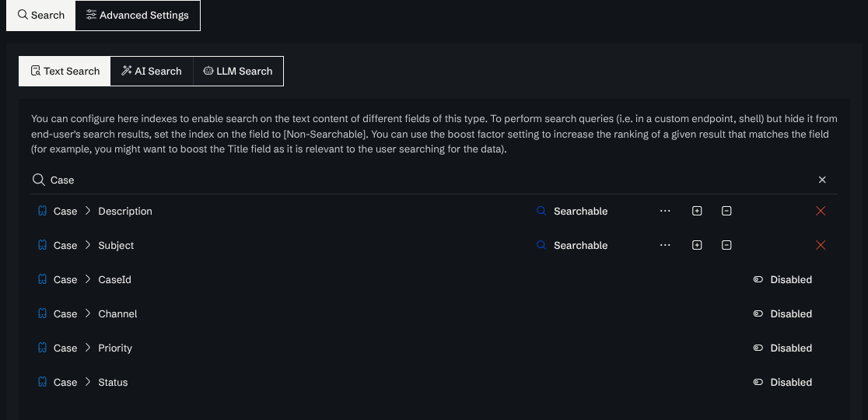This screenshot has height=420, width=868.
Task: Open Searchable setting for Description field
Action: point(572,211)
